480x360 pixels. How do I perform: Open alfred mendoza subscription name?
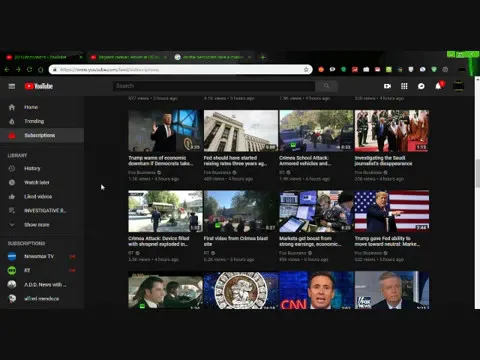coord(41,299)
